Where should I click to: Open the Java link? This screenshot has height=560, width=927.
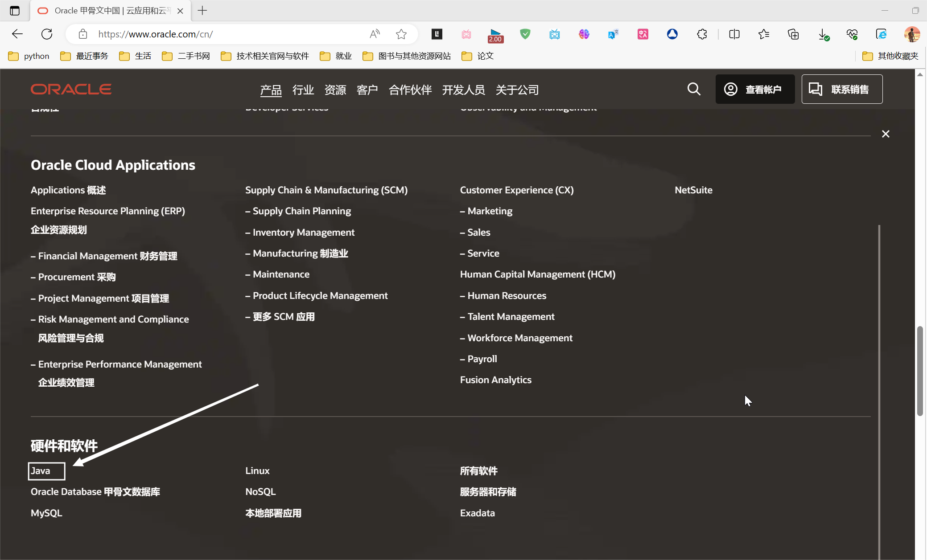[x=41, y=471]
